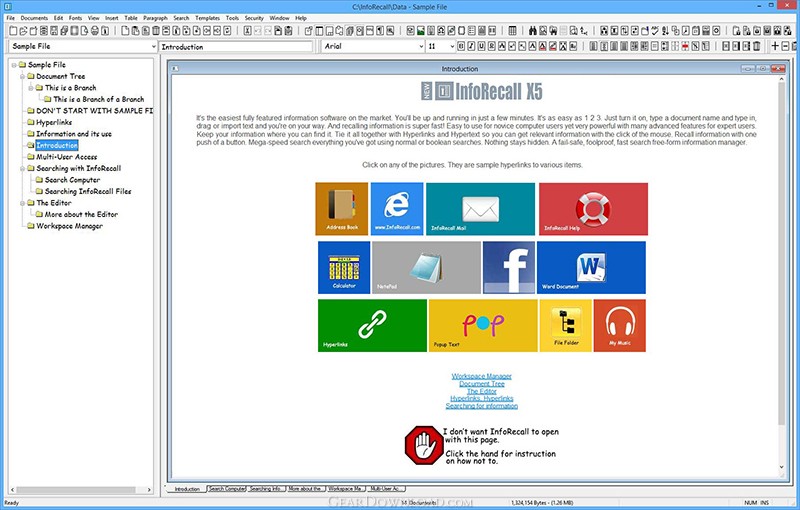The image size is (800, 510).
Task: Select Workspace Manager in the tree
Action: 69,226
